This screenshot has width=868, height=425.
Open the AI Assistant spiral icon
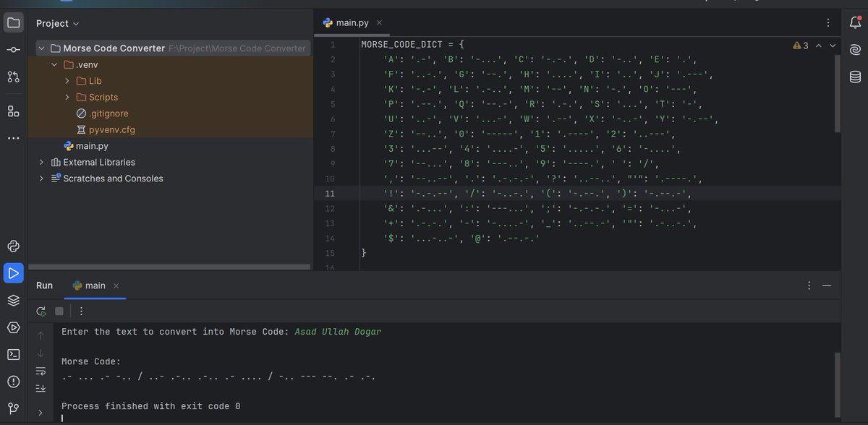point(855,50)
